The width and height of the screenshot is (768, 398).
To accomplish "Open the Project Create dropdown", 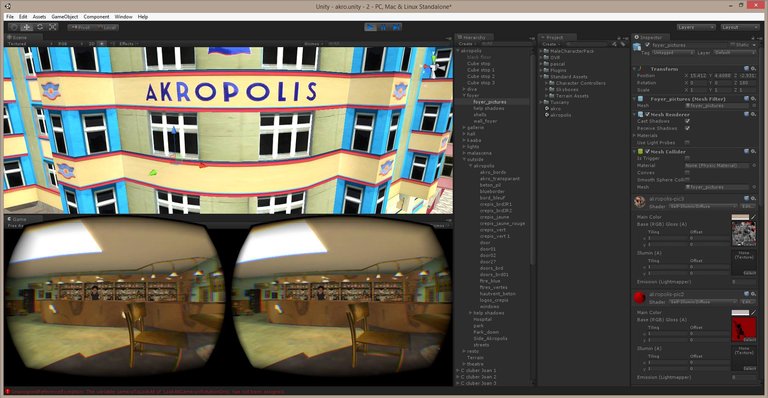I will [x=551, y=44].
